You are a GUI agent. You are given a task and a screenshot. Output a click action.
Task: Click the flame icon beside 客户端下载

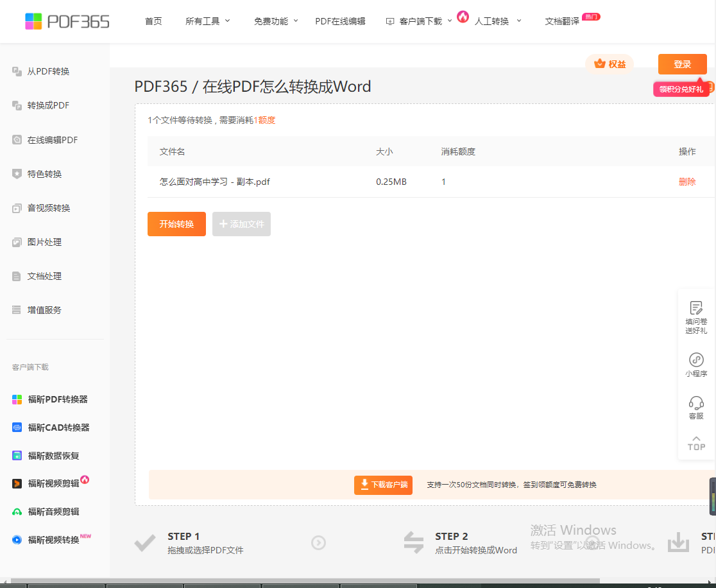463,17
